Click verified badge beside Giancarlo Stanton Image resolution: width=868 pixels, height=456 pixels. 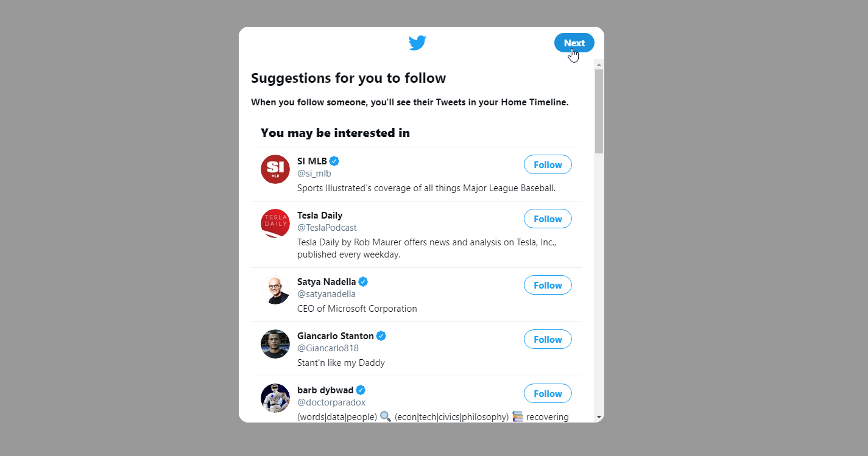point(381,336)
